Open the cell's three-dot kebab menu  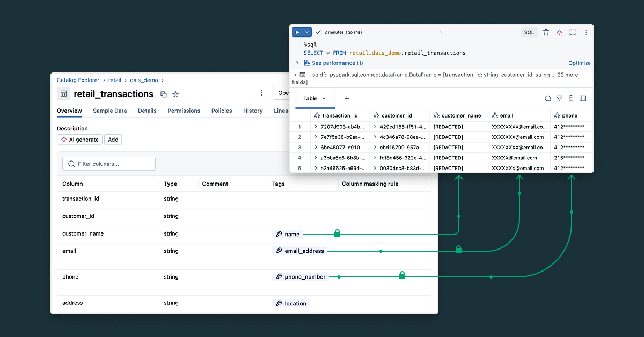[586, 32]
